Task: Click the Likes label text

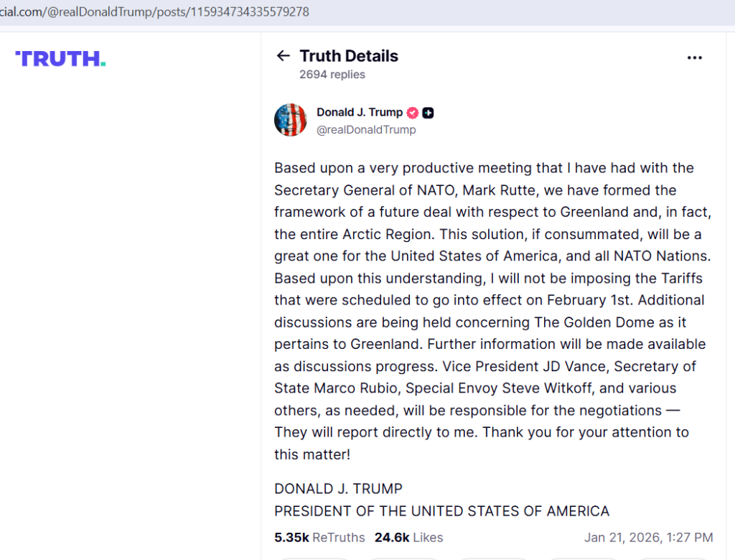Action: point(428,537)
